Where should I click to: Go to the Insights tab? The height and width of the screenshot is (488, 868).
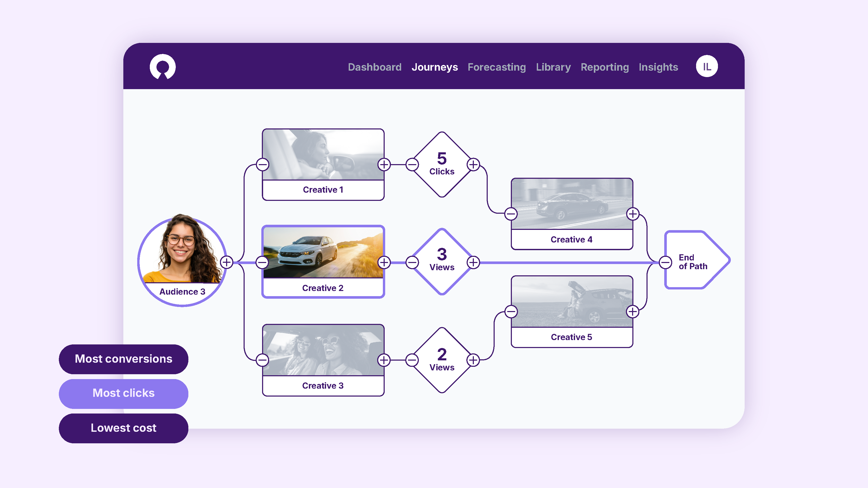(x=658, y=67)
